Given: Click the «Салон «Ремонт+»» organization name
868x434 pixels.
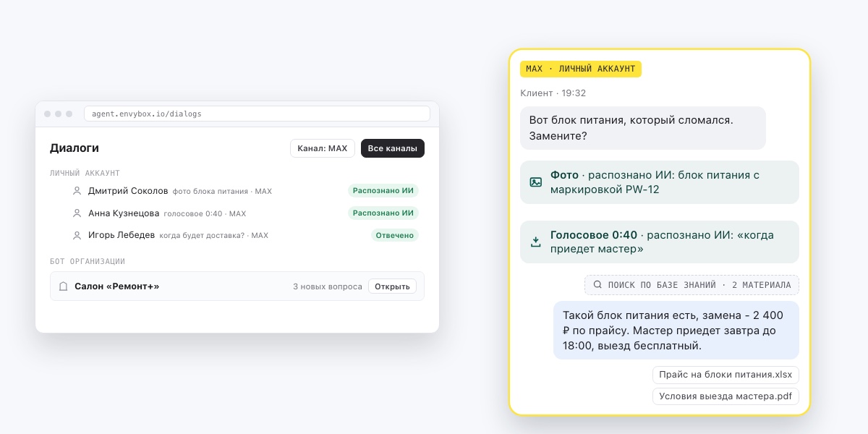Looking at the screenshot, I should [x=117, y=286].
